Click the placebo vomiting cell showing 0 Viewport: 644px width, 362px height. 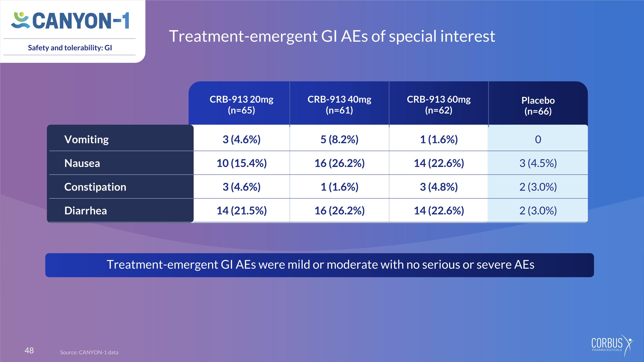click(x=538, y=139)
